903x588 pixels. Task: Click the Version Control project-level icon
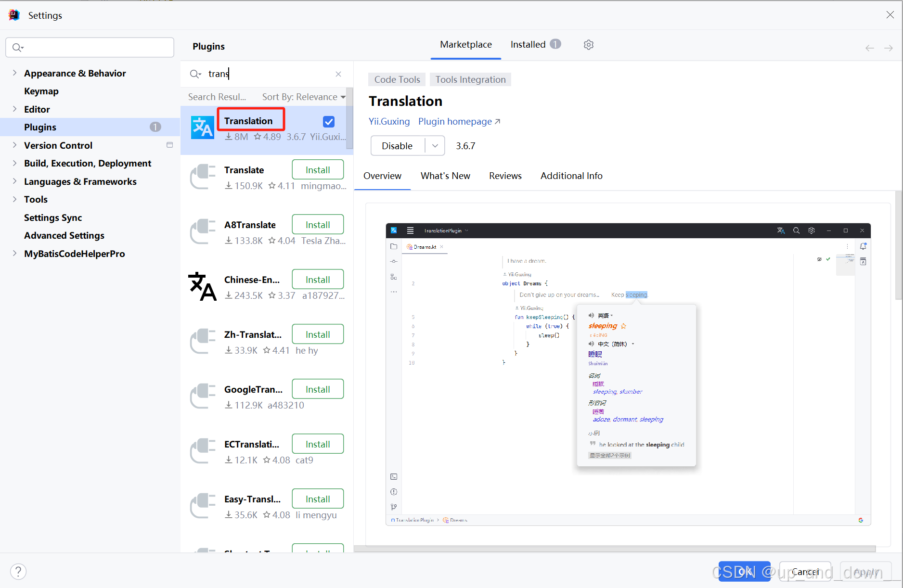coord(169,145)
